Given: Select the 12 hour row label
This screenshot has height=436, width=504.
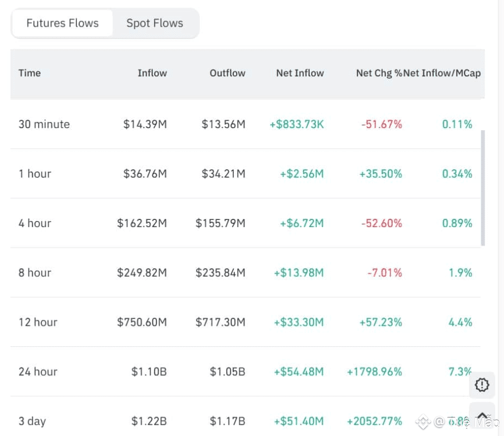Looking at the screenshot, I should (38, 322).
